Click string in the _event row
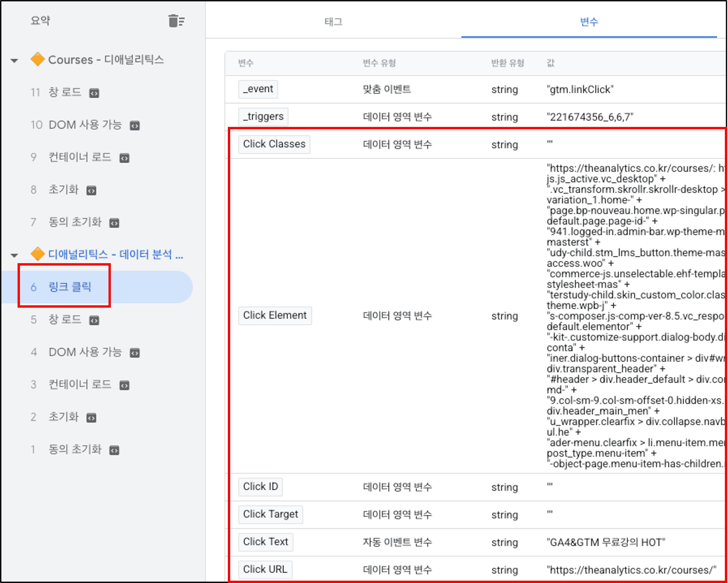Screen dimensions: 728x583 505,90
